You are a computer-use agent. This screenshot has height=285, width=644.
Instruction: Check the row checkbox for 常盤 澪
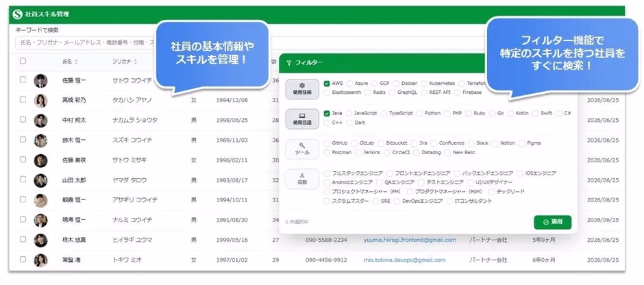point(23,259)
